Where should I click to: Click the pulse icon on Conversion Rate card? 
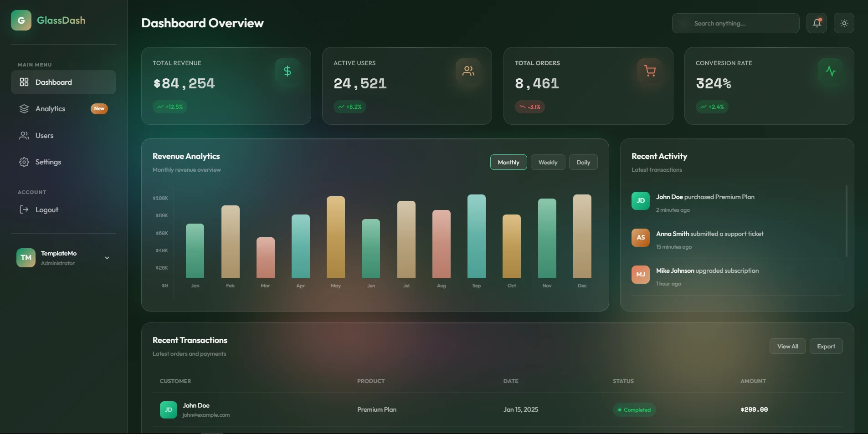[x=830, y=71]
